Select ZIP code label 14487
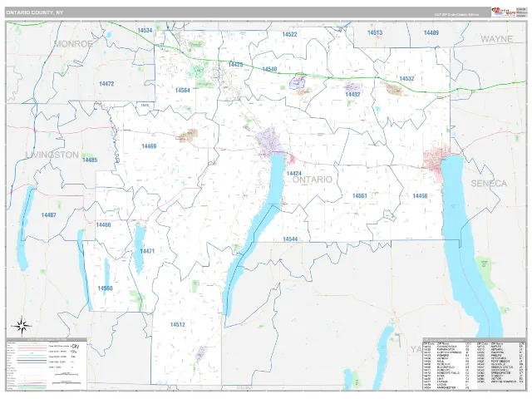532x399 pixels. click(x=48, y=215)
